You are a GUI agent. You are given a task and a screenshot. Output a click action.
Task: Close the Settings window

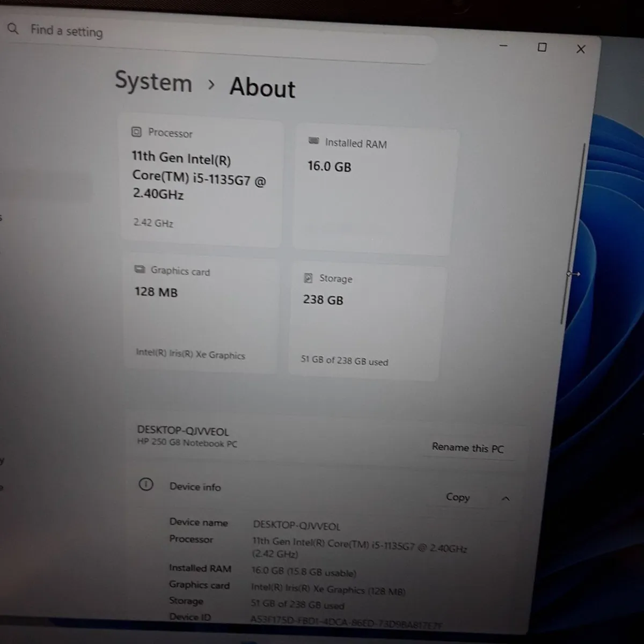581,49
